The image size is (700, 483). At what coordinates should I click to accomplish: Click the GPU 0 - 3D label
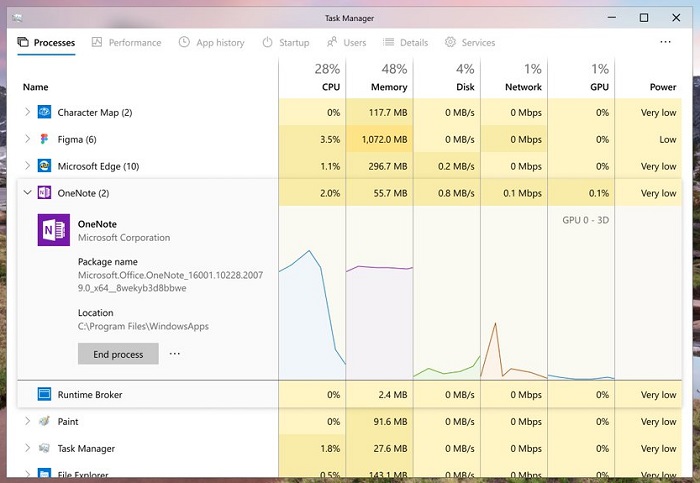[x=585, y=220]
